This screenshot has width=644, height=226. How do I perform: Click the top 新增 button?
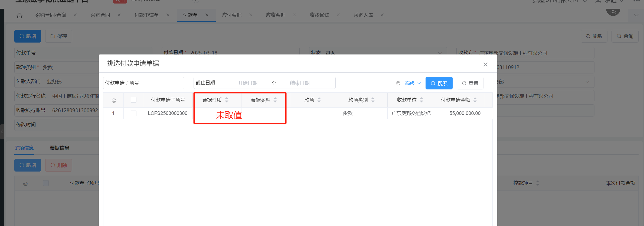pos(28,36)
